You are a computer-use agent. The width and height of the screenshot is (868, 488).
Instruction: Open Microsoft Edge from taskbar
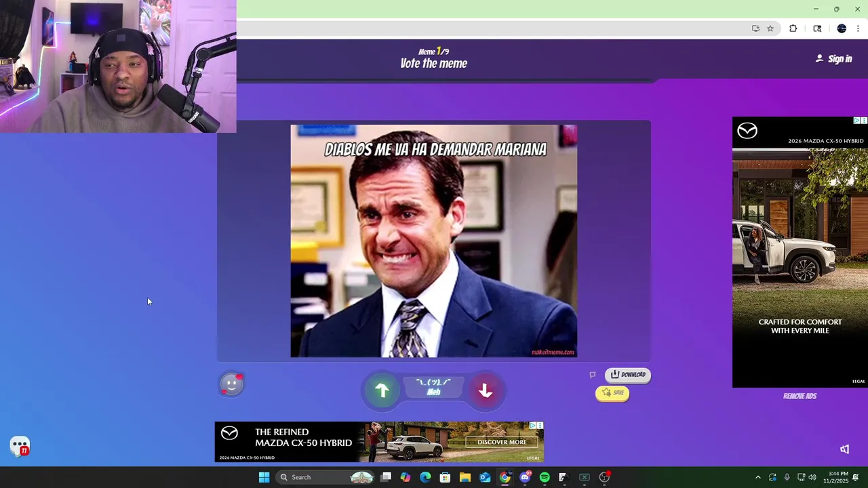425,477
